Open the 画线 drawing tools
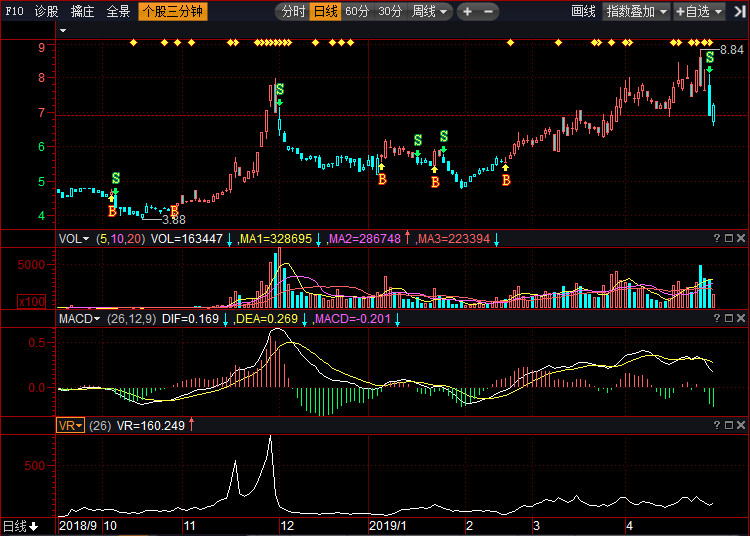 point(583,11)
